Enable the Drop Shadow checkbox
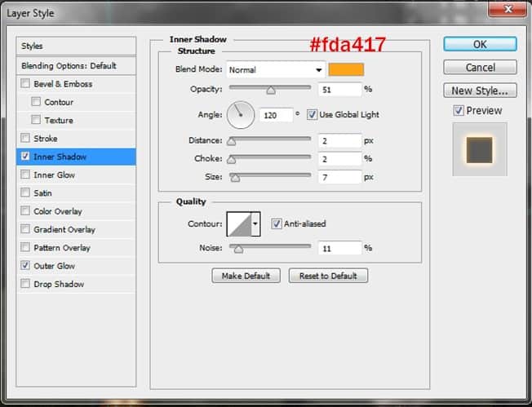532x407 pixels. pos(25,284)
